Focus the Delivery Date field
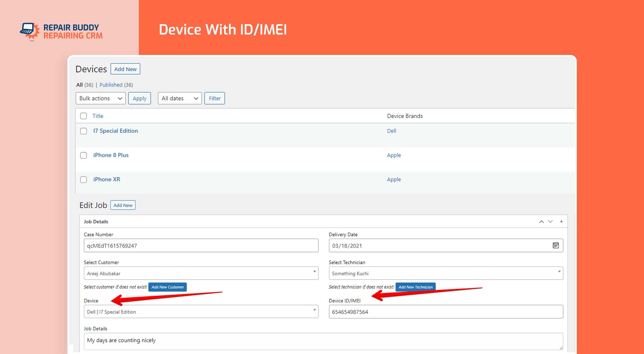Image resolution: width=644 pixels, height=354 pixels. tap(446, 245)
